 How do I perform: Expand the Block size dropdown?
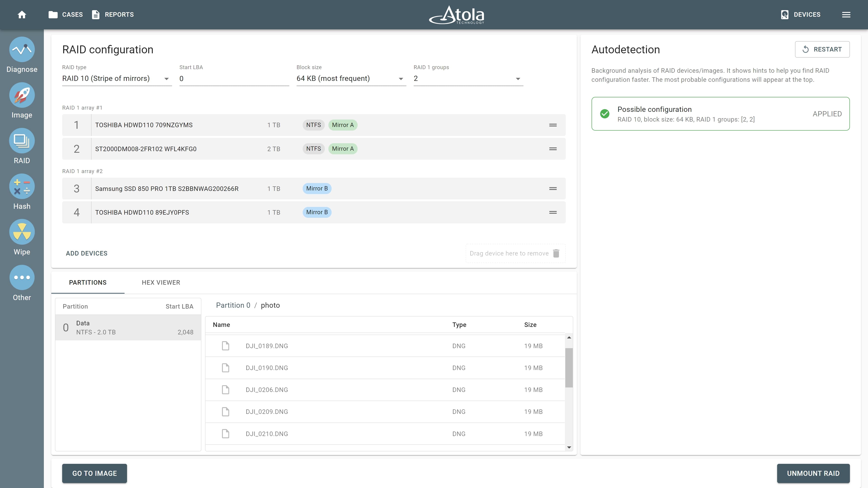[x=351, y=78]
